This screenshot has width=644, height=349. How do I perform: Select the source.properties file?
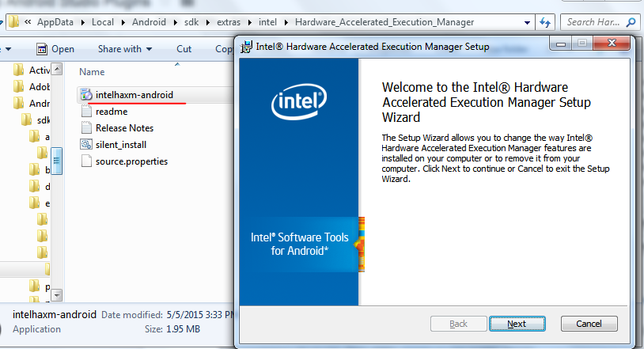[x=131, y=161]
